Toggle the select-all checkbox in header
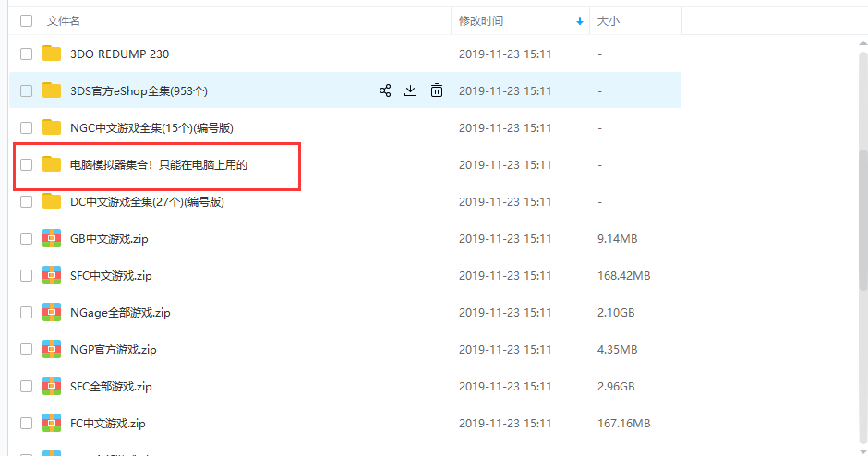The image size is (868, 456). pyautogui.click(x=26, y=21)
